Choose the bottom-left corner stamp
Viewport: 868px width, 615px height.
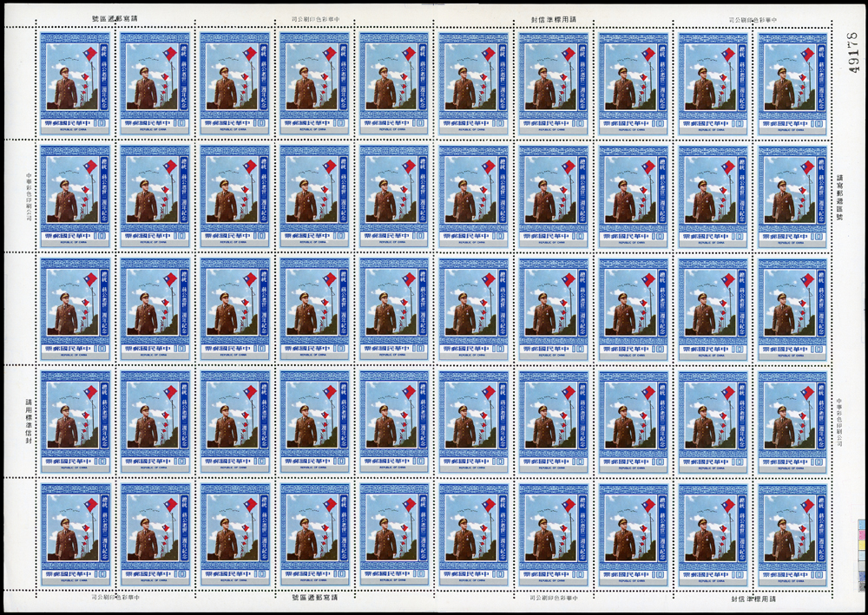tap(76, 532)
